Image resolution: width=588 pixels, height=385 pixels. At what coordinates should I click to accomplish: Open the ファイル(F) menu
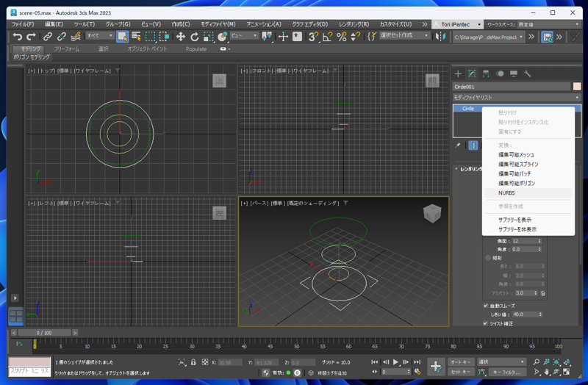23,24
